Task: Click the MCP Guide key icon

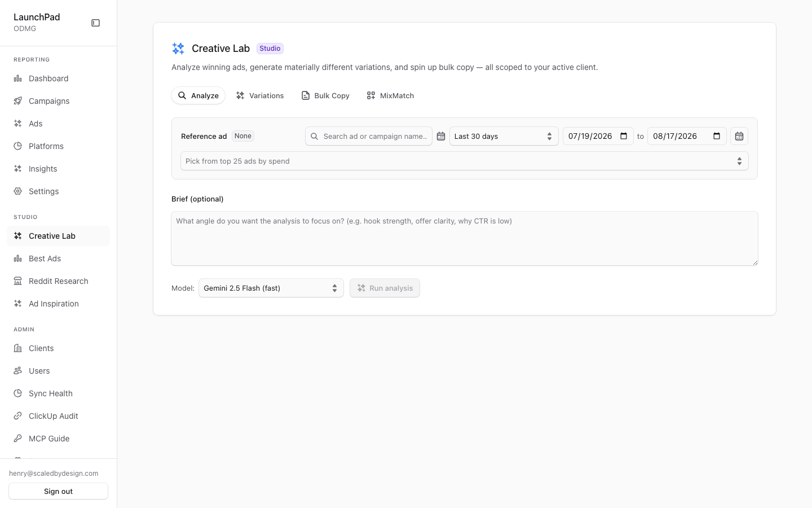Action: [x=18, y=439]
